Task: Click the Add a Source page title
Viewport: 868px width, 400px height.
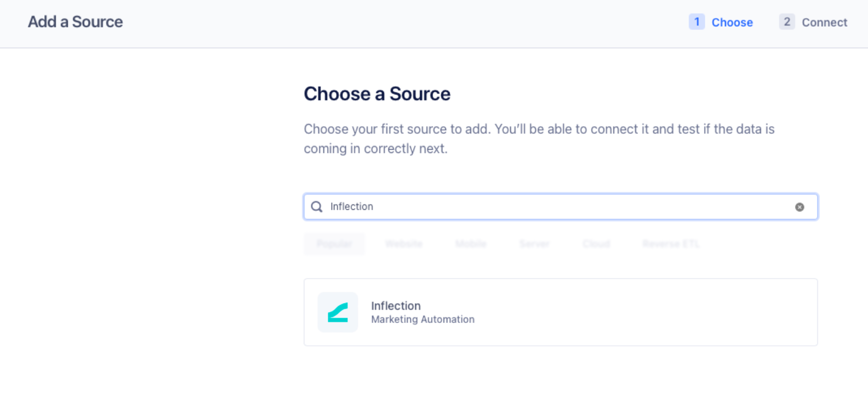Action: (x=75, y=22)
